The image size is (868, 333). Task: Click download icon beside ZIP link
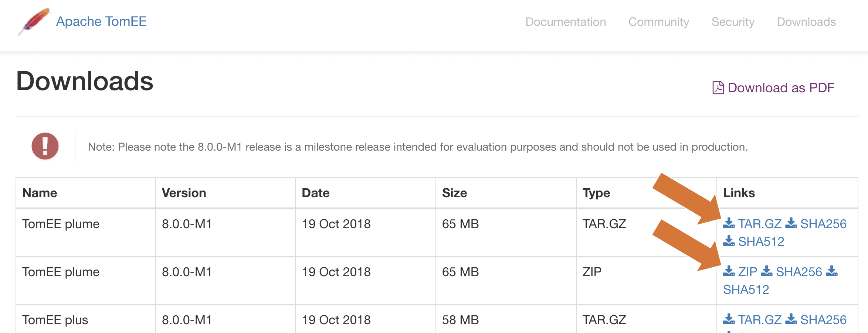point(729,271)
